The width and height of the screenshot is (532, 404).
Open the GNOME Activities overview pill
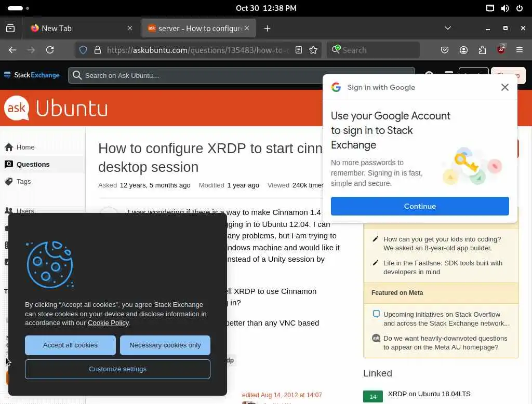click(18, 8)
